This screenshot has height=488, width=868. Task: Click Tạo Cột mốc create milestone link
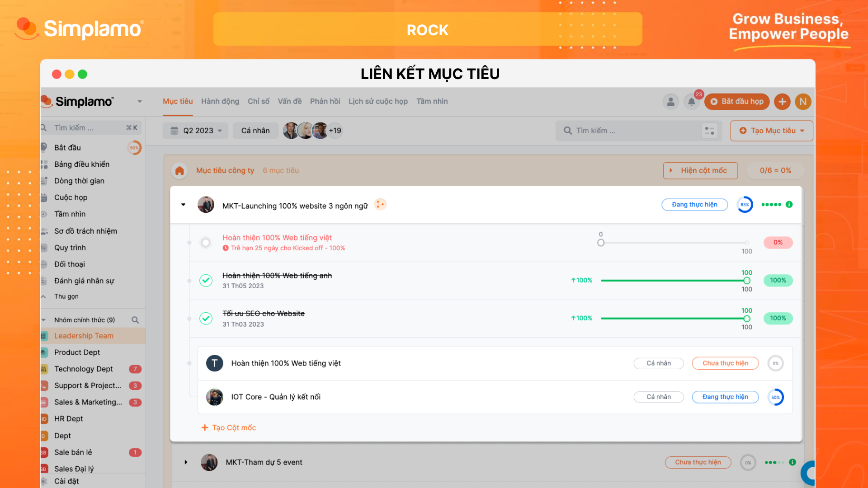coord(229,427)
